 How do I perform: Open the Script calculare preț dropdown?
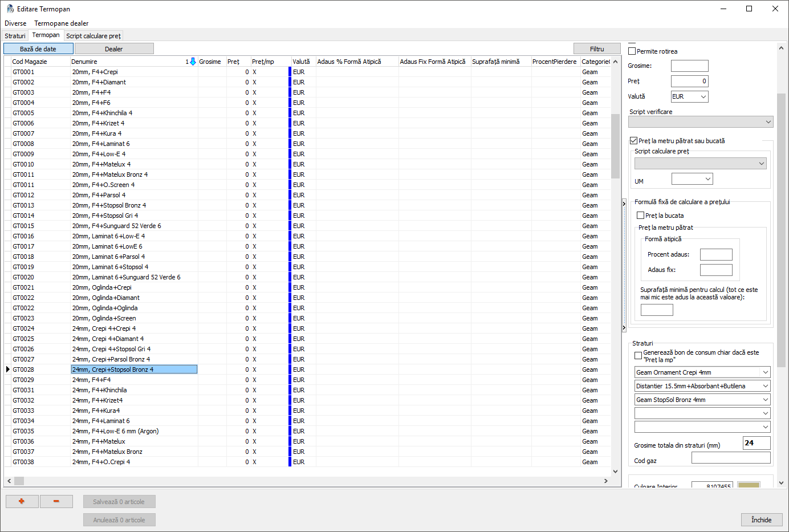(761, 164)
